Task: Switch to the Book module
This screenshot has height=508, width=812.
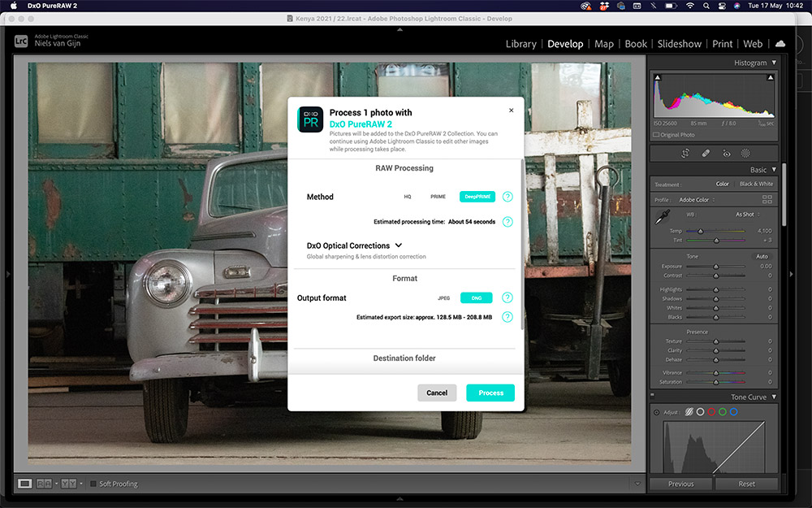Action: [x=636, y=44]
